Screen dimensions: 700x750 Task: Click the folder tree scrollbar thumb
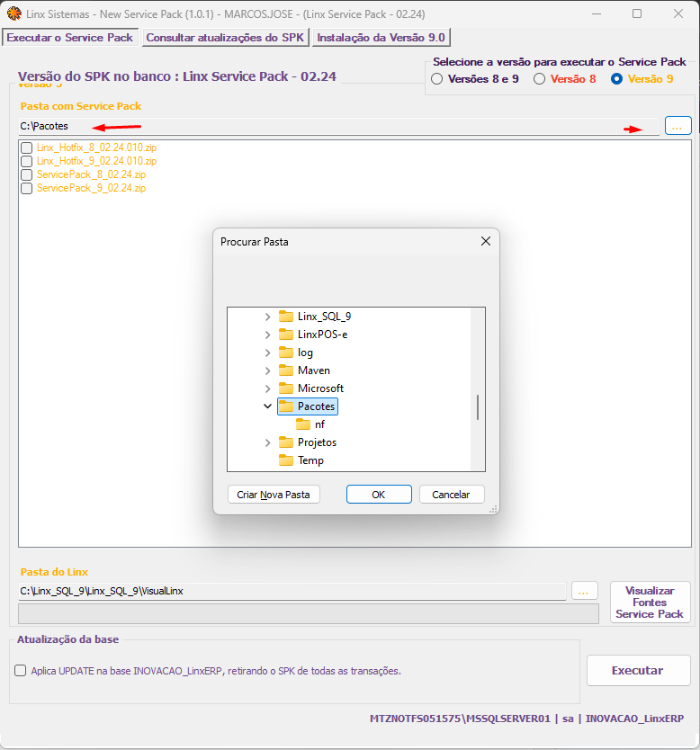coord(478,407)
